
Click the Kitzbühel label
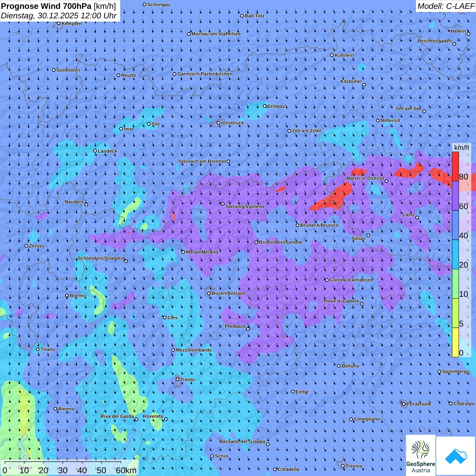coord(351,81)
